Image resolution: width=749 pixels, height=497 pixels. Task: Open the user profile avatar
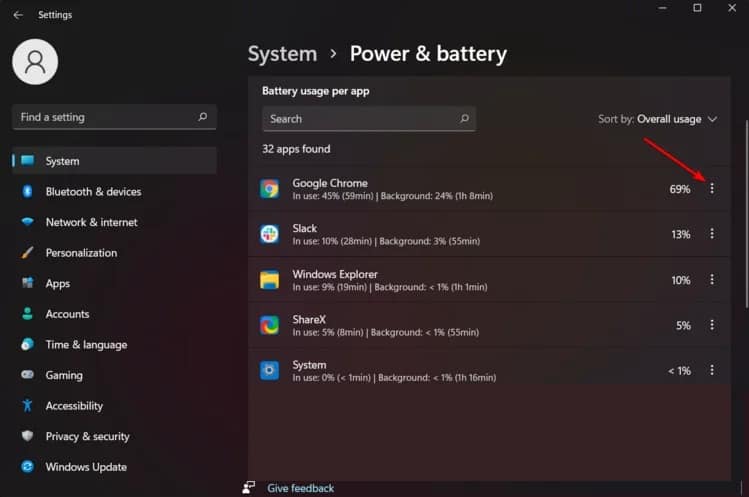(x=35, y=62)
